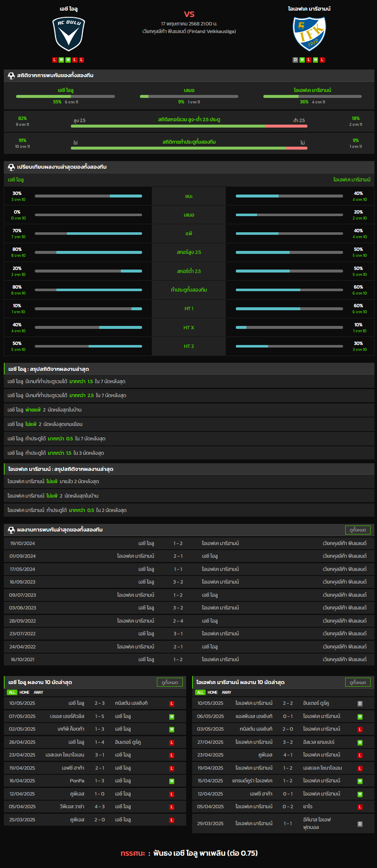Click the HT X comparison label
The height and width of the screenshot is (868, 377).
[189, 328]
